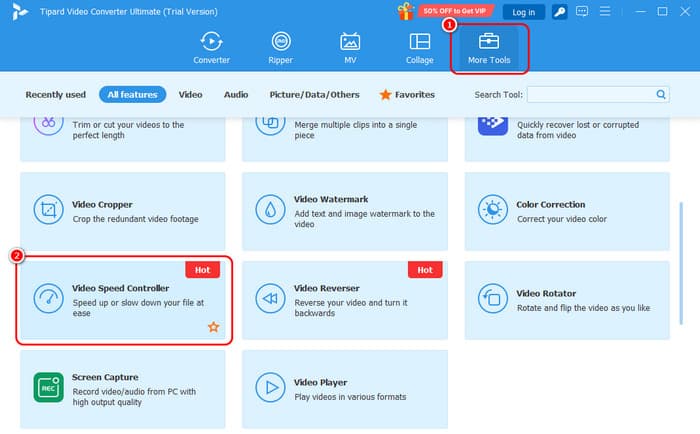Open Video Cropper title

102,204
